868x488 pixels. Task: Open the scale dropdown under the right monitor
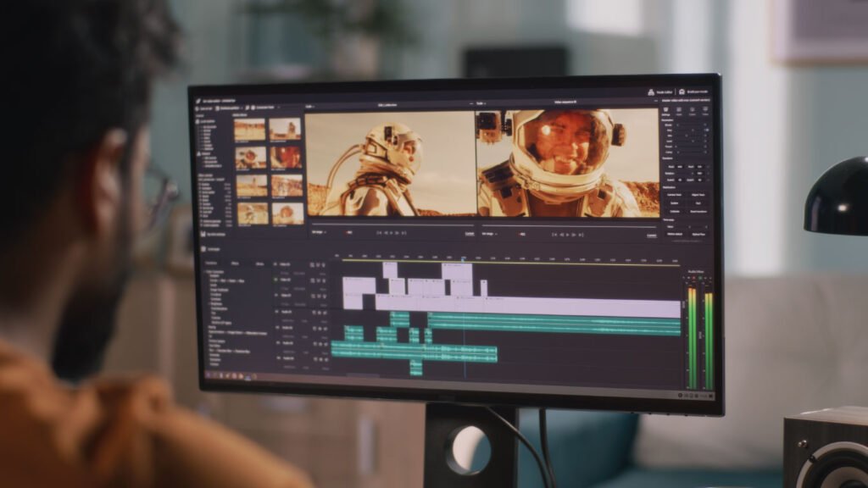coord(487,232)
